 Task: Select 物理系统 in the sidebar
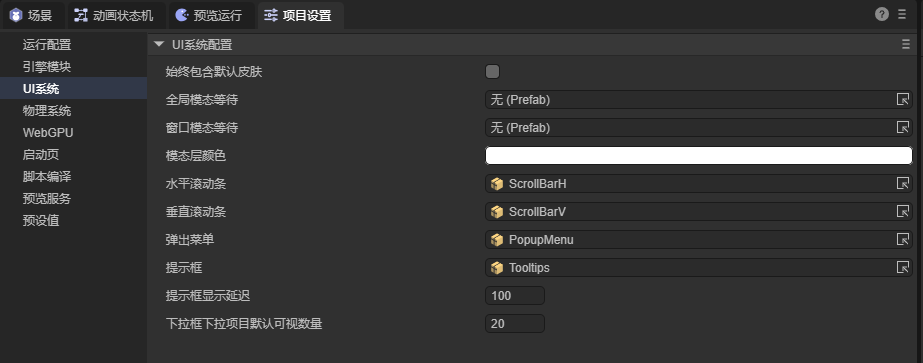click(x=47, y=111)
